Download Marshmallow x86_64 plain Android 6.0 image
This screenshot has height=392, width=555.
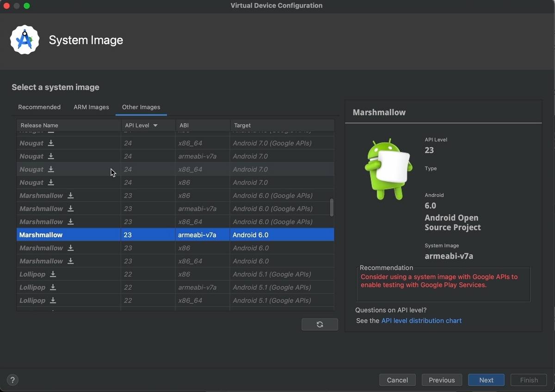[70, 261]
